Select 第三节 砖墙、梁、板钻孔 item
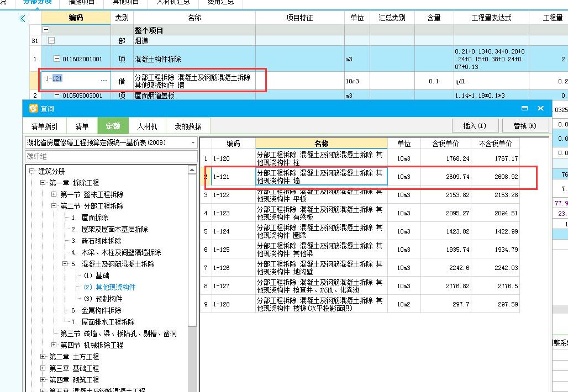Screen dimensions: 568x392 pyautogui.click(x=118, y=333)
